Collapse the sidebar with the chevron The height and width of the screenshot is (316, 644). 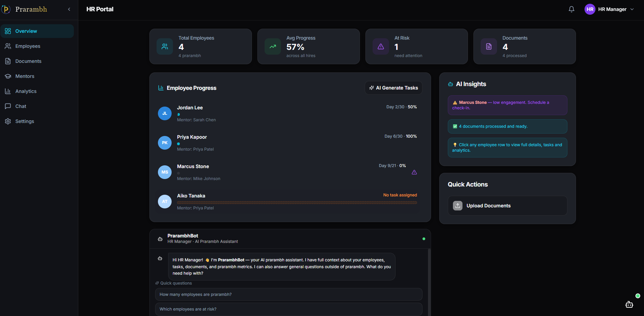69,9
